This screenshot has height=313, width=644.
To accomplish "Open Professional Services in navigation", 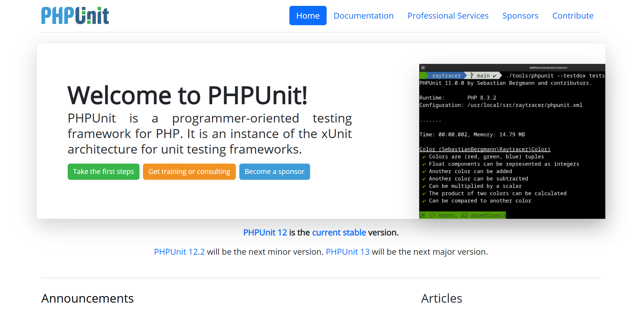I will pos(448,16).
